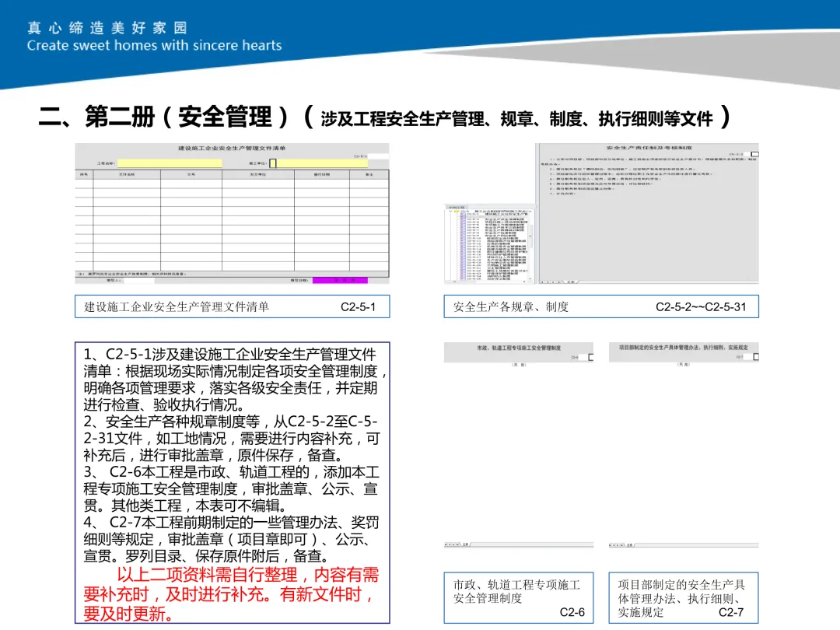Select the label box 市政、轨道工程专项施工安全管理制度 C2-6
The image size is (840, 630).
[519, 598]
